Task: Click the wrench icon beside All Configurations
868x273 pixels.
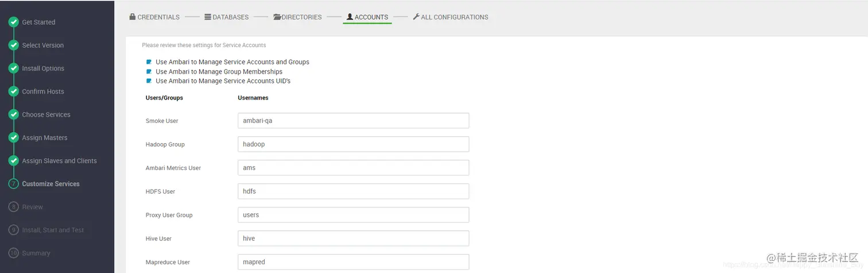Action: (416, 17)
